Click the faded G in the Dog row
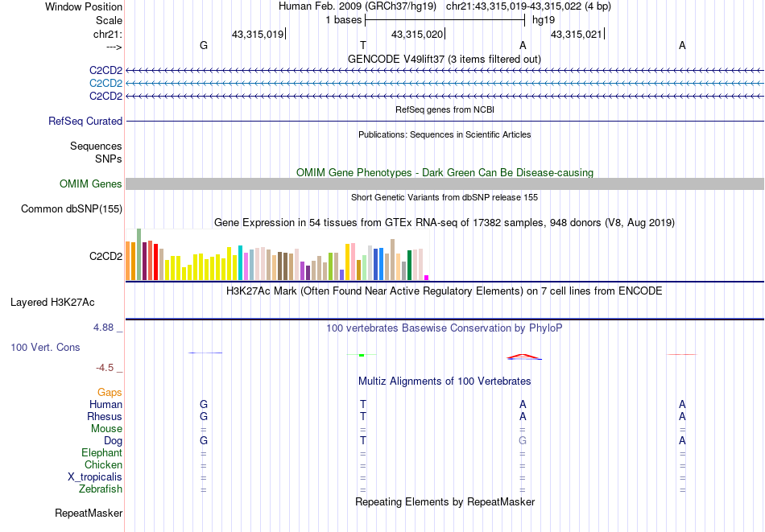This screenshot has width=765, height=532. tap(523, 441)
